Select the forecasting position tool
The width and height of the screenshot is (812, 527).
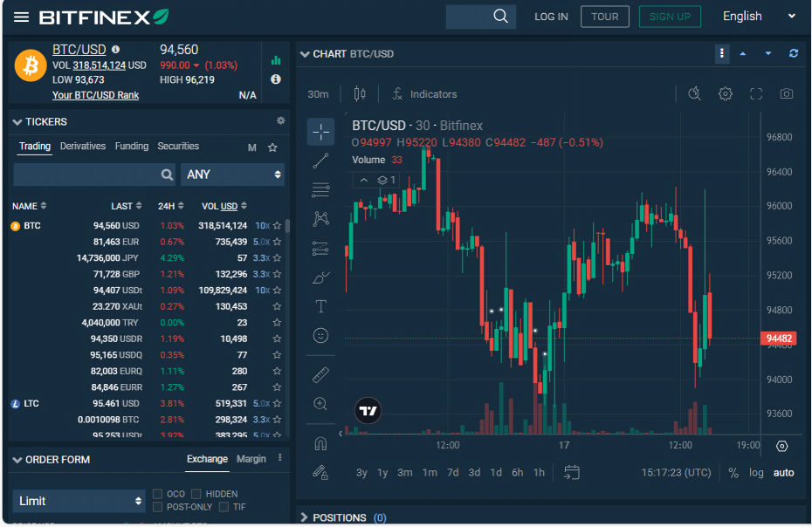point(320,249)
